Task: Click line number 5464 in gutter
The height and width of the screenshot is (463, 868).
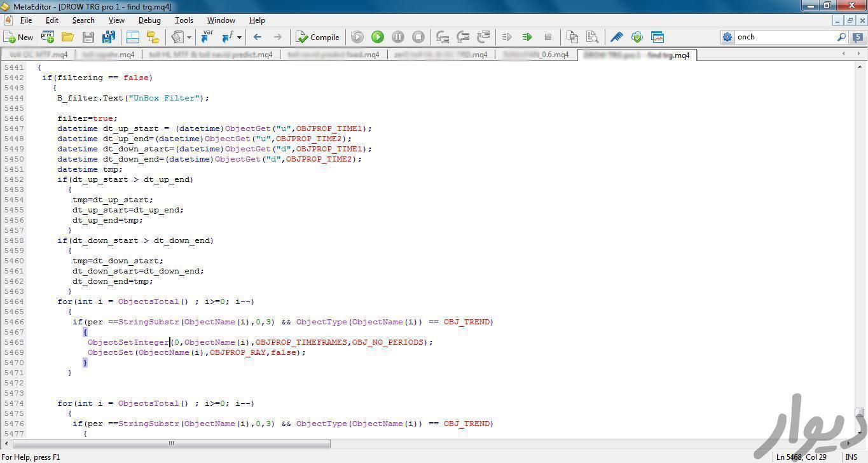Action: [13, 301]
